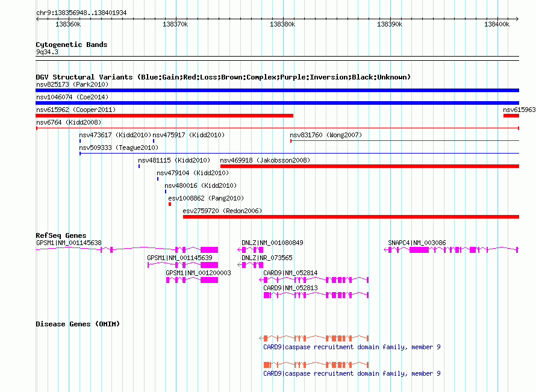Viewport: 536px width, 392px height.
Task: Click the chr9:138356948..138401934 coordinate text
Action: pyautogui.click(x=81, y=13)
